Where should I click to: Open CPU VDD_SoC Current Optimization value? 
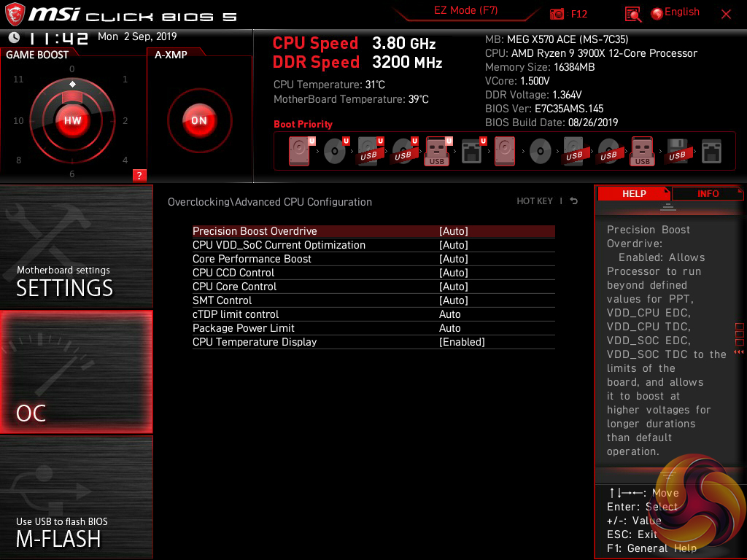click(454, 245)
